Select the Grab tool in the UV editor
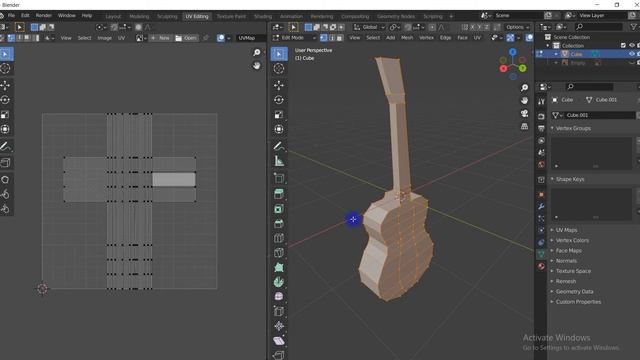640x360 pixels. (6, 180)
